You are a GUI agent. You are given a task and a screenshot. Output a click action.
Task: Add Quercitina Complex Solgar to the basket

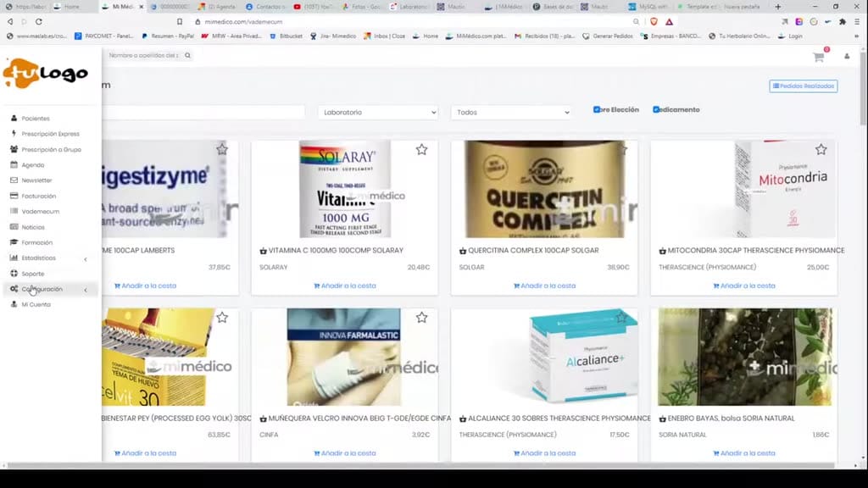coord(545,286)
